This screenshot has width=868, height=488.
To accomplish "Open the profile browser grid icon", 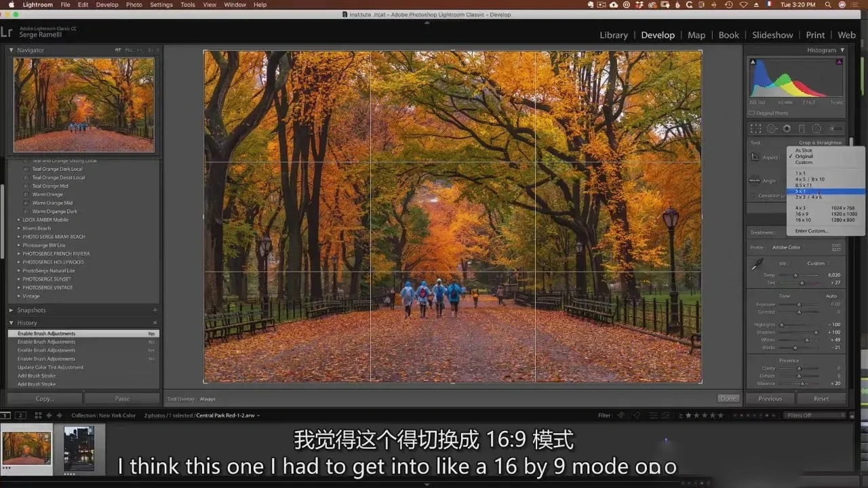I will point(836,247).
